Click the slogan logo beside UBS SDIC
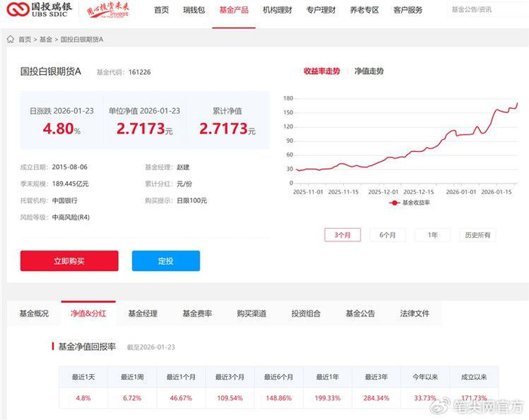 108,10
